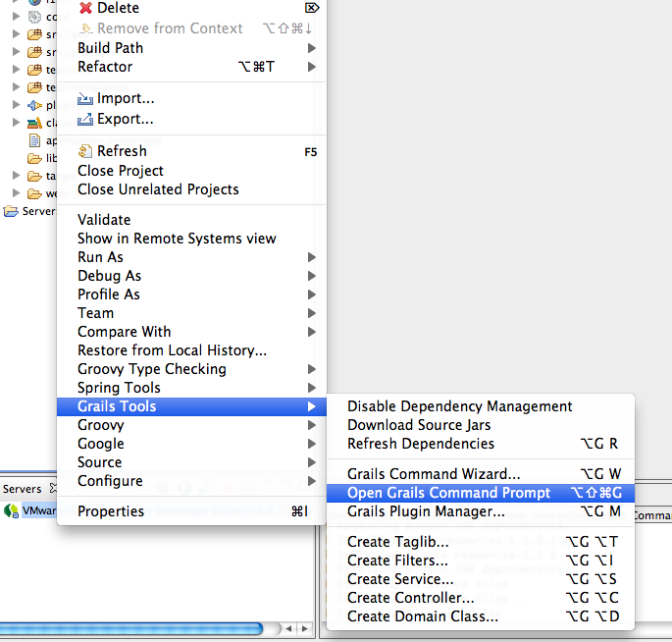This screenshot has width=672, height=642.
Task: Select Show in Remote Systems view
Action: click(x=191, y=239)
